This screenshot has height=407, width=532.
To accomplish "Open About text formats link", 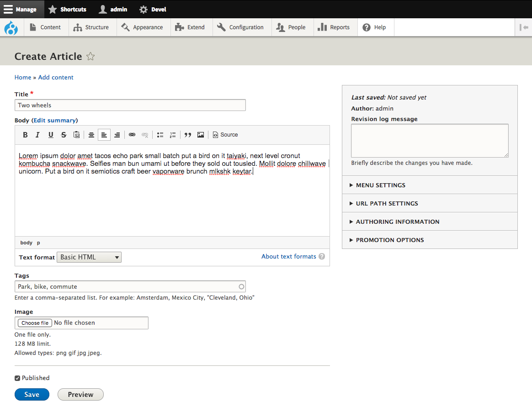I will click(x=288, y=256).
